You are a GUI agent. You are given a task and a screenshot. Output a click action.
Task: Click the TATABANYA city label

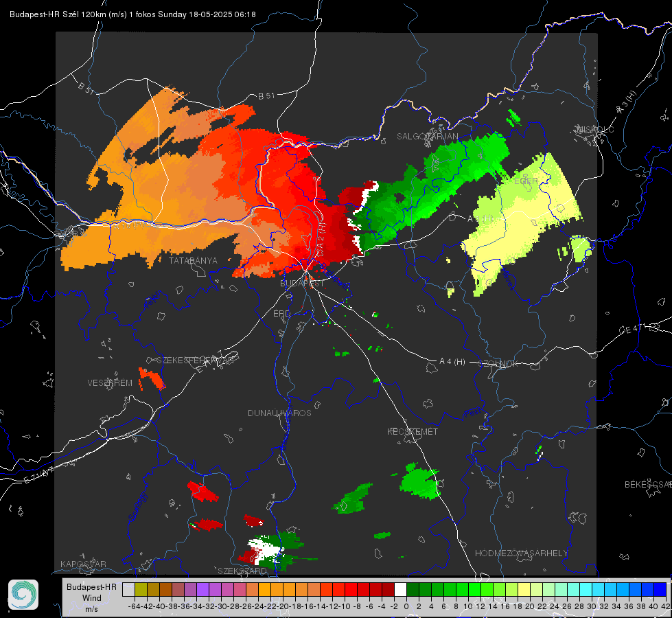[193, 261]
